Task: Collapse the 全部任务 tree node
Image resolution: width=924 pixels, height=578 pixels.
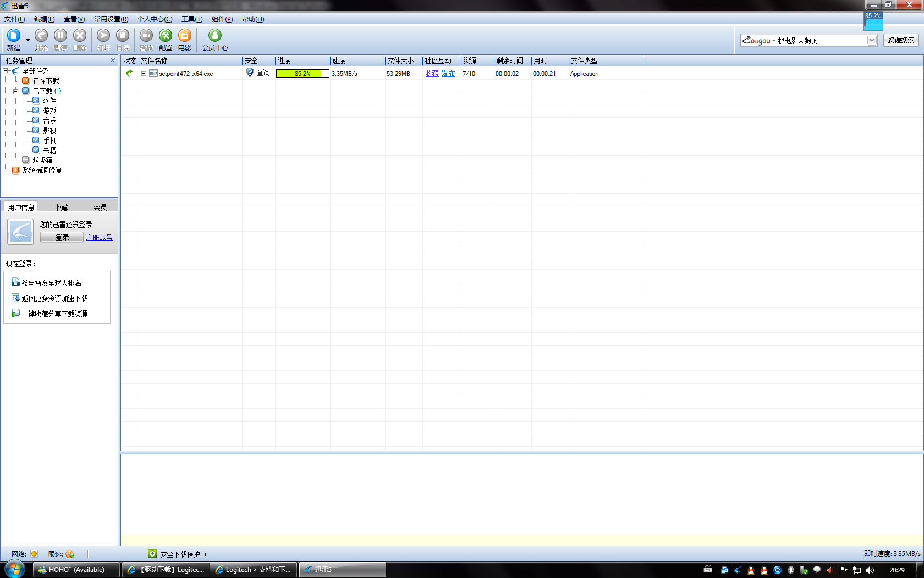Action: [x=5, y=71]
